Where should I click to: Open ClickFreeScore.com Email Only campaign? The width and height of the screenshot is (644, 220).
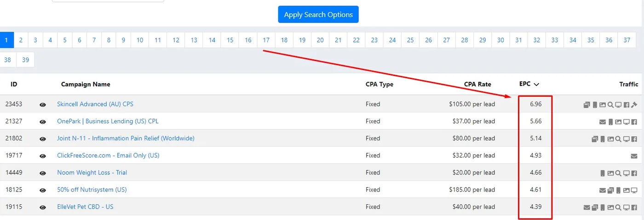click(108, 155)
